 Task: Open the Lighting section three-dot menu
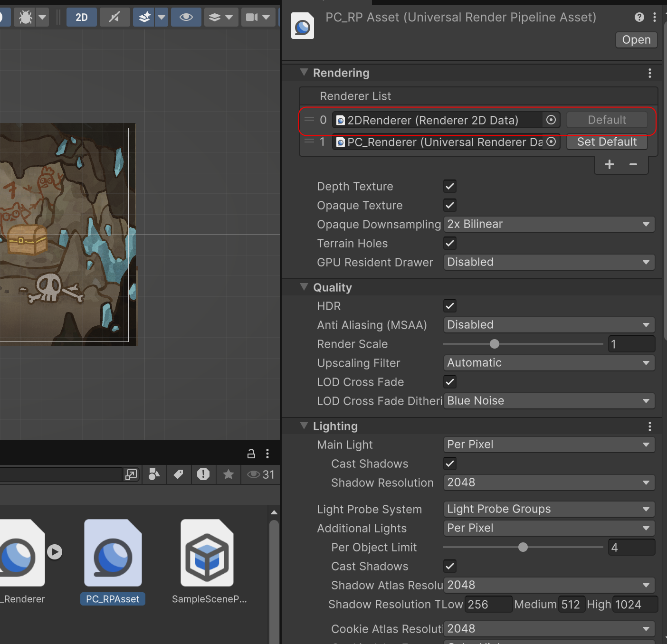tap(650, 426)
